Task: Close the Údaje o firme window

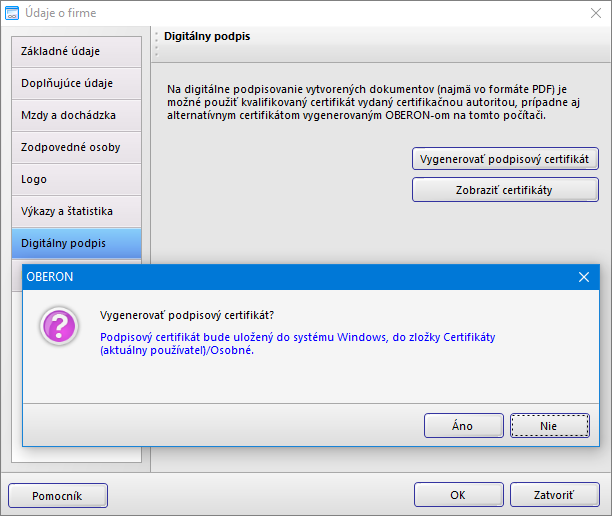Action: click(x=596, y=13)
